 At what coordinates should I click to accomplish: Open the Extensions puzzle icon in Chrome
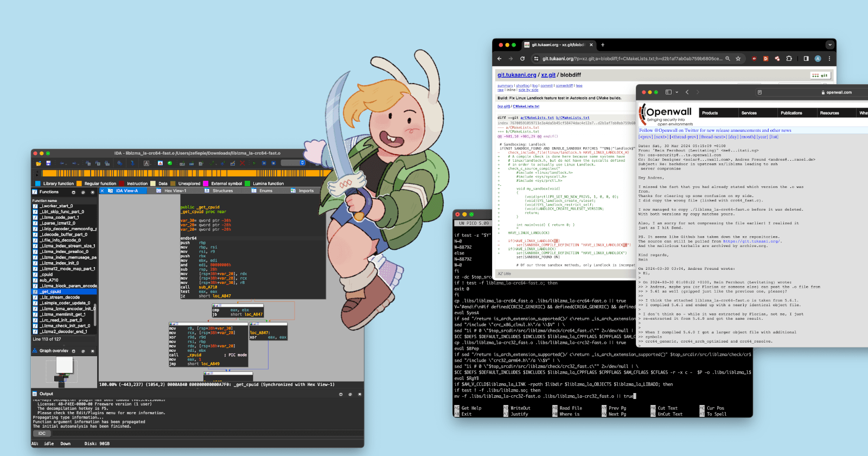point(789,59)
